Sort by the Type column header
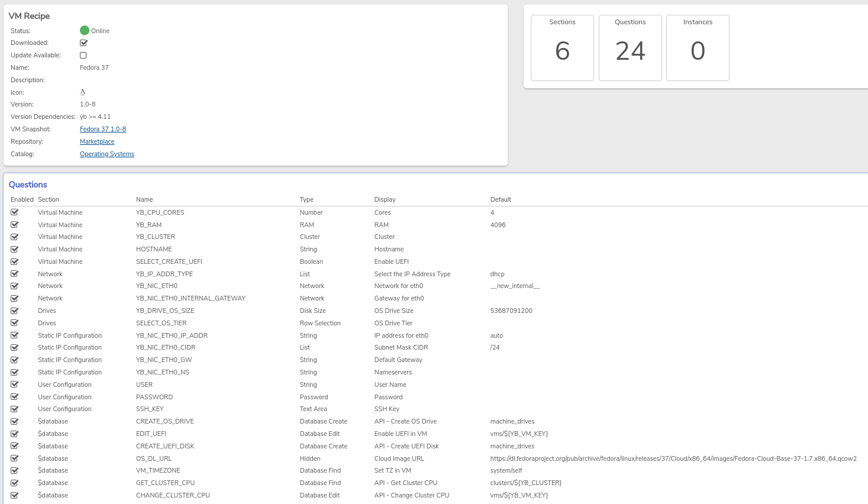The image size is (868, 504). point(306,199)
